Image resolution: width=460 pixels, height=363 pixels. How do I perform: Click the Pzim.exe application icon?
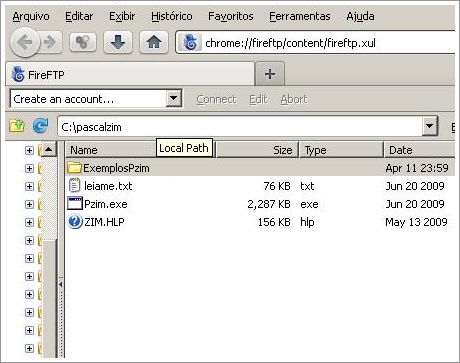[74, 203]
